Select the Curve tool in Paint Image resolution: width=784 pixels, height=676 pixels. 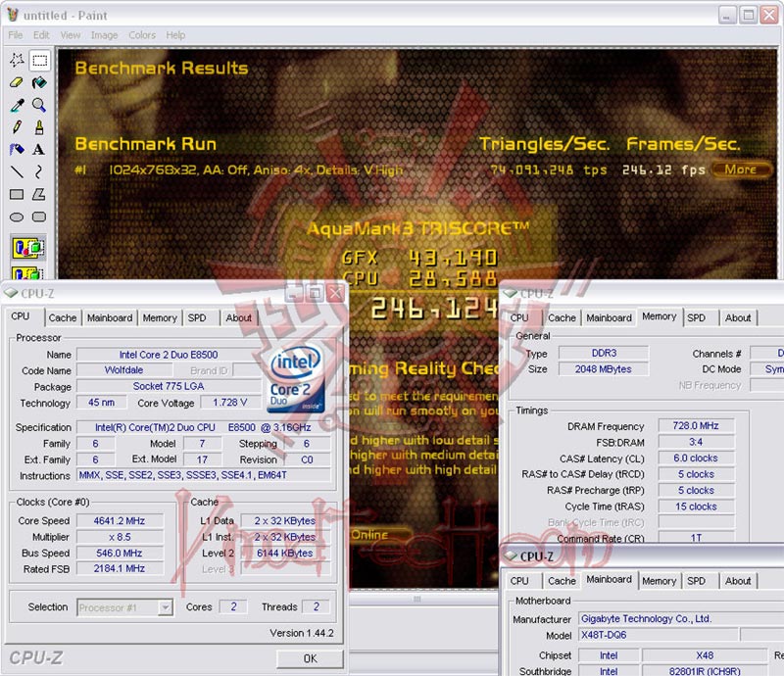coord(39,171)
